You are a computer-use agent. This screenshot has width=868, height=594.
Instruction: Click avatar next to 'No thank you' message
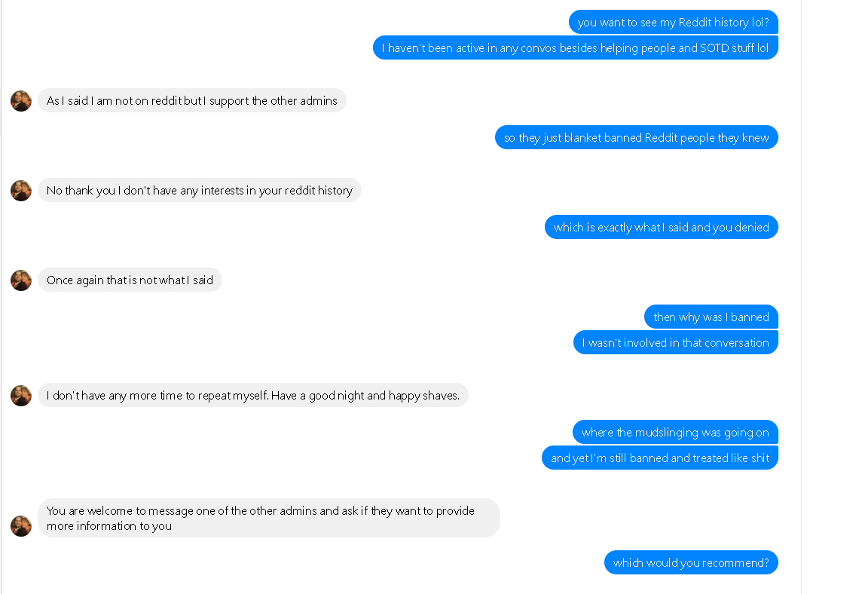(21, 191)
